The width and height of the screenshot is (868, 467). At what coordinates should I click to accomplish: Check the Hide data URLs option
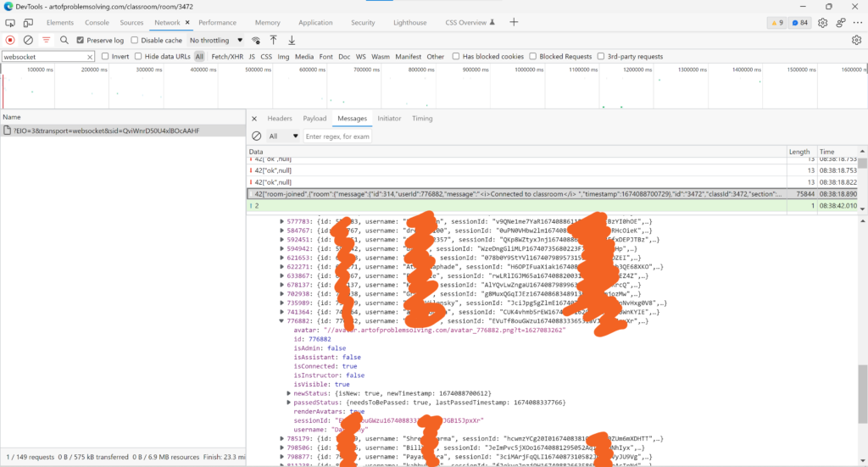tap(140, 57)
